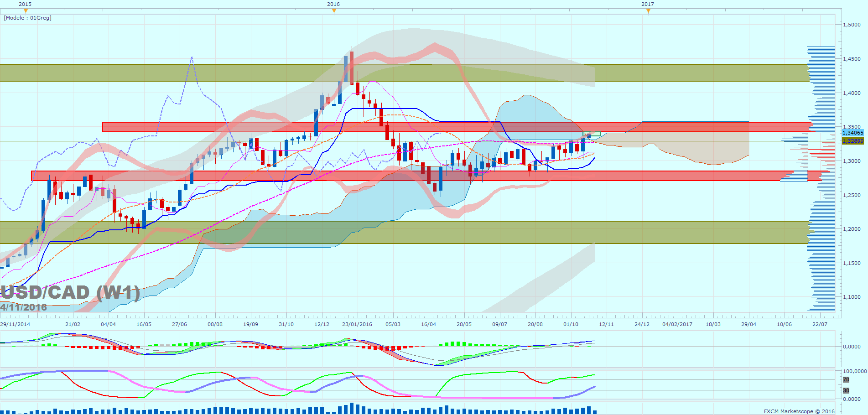This screenshot has width=868, height=415.
Task: Click the 31/10 date axis label
Action: click(x=286, y=324)
